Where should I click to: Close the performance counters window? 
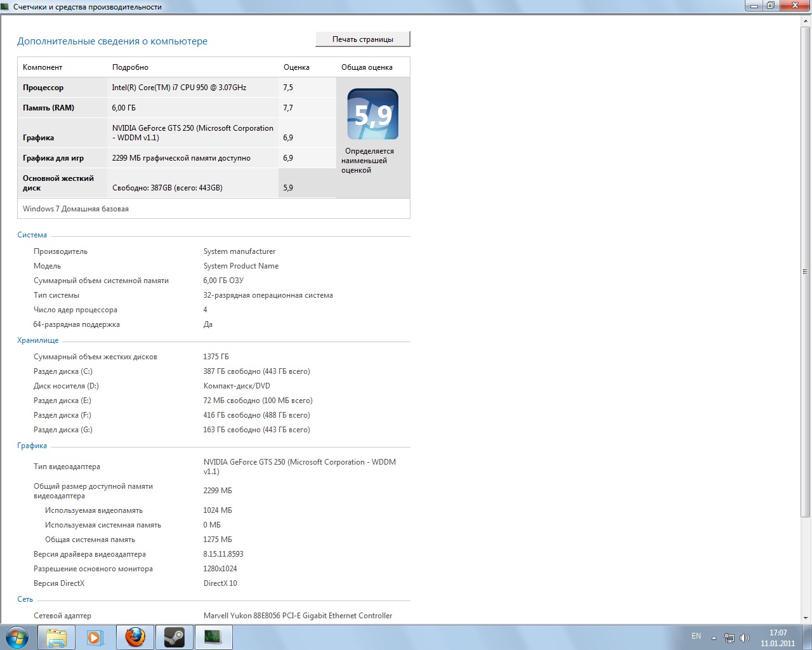point(795,6)
